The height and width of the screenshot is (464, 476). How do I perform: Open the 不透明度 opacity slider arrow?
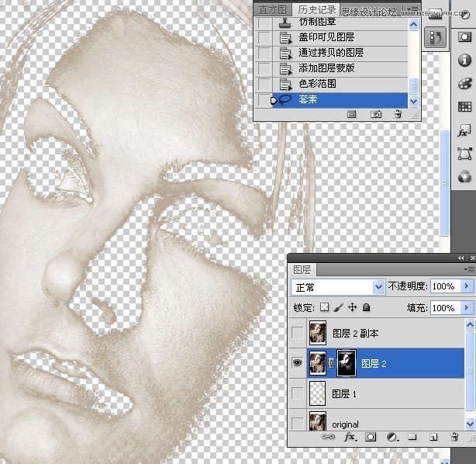(467, 286)
